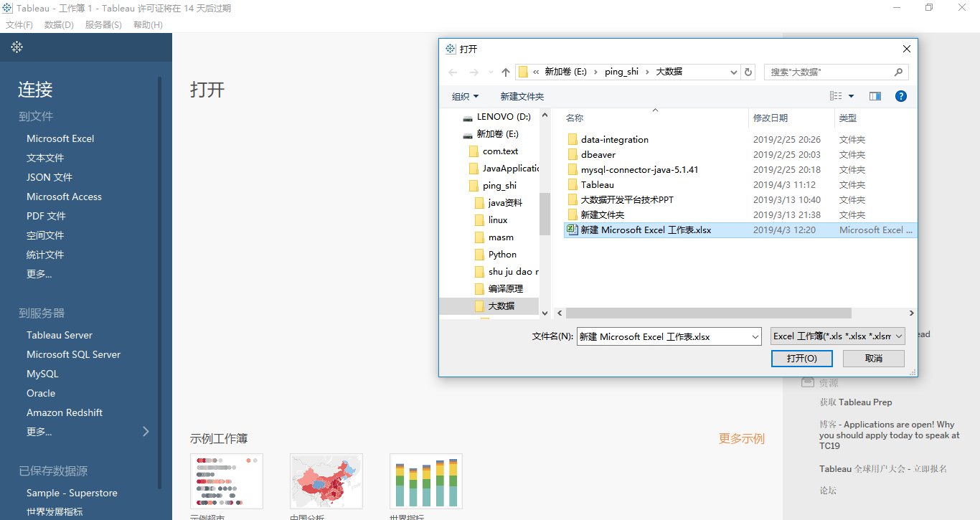Click the Tableau logo in sidebar header
This screenshot has height=520, width=980.
coord(17,47)
